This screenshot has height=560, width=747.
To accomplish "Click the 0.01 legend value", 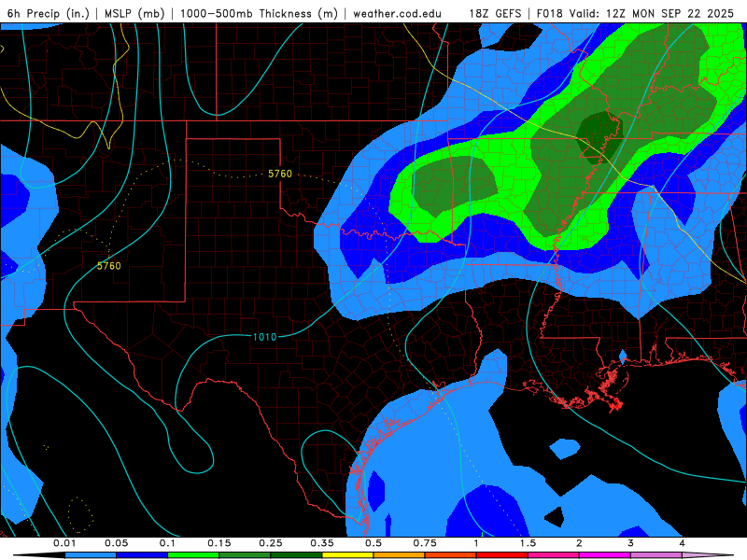I will click(64, 543).
